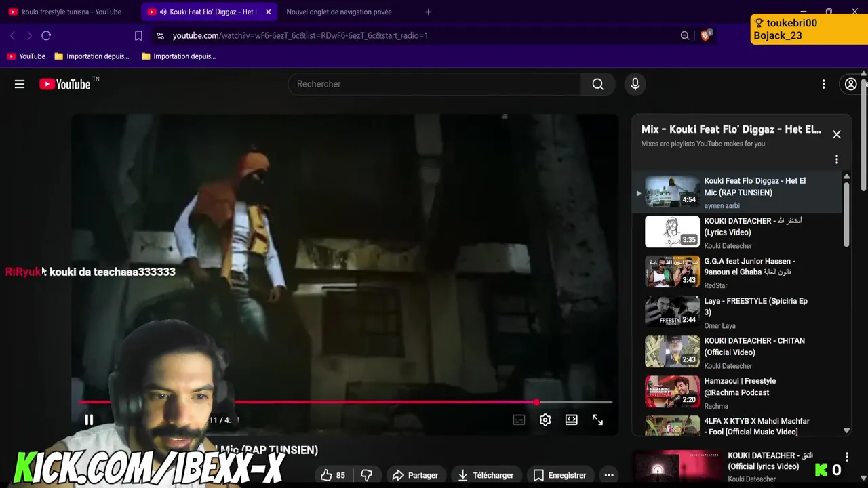This screenshot has height=488, width=868.
Task: Enter full screen mode
Action: [597, 420]
